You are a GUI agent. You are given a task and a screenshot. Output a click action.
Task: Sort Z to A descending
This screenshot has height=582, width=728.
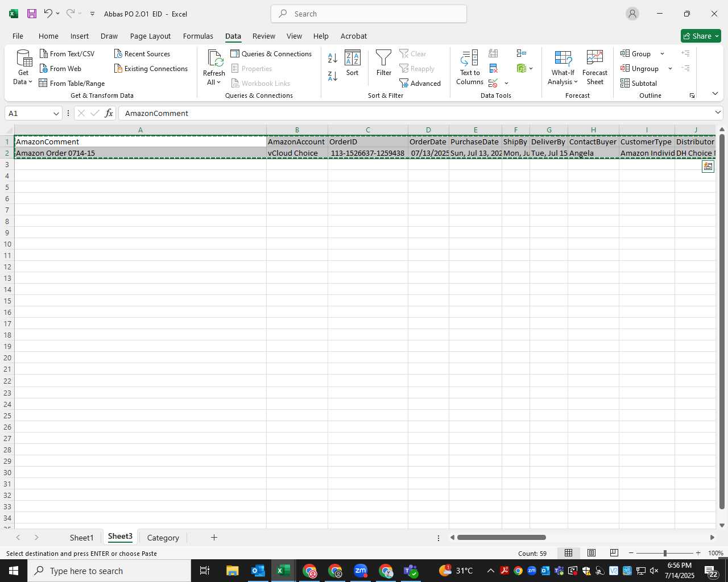tap(333, 76)
